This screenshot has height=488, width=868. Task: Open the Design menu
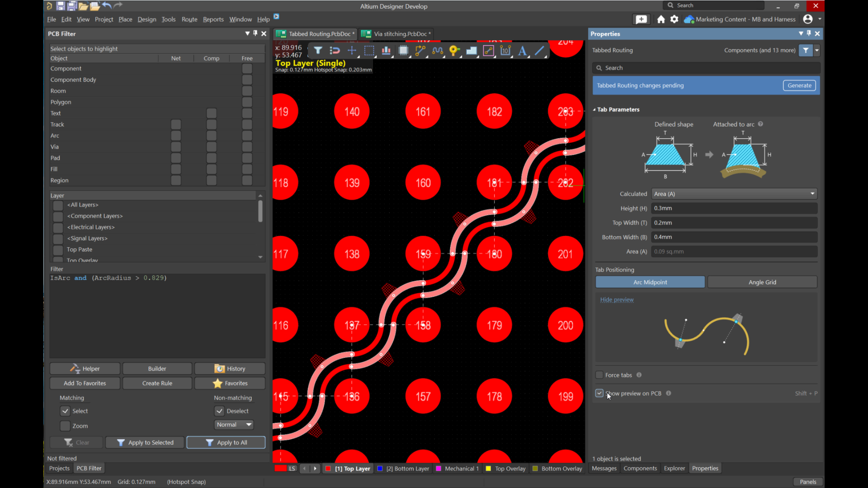pyautogui.click(x=147, y=19)
